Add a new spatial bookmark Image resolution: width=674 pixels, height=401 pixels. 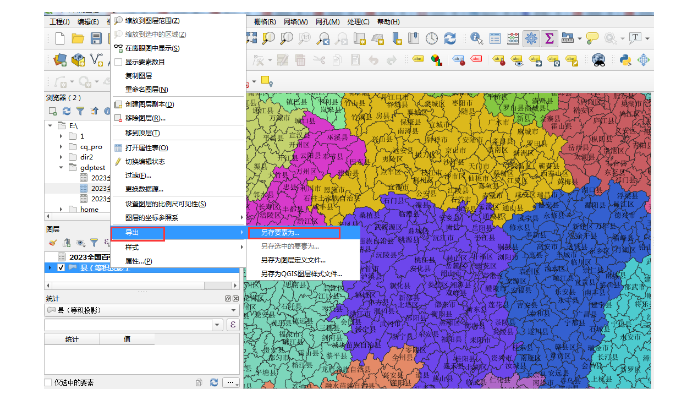pyautogui.click(x=396, y=39)
